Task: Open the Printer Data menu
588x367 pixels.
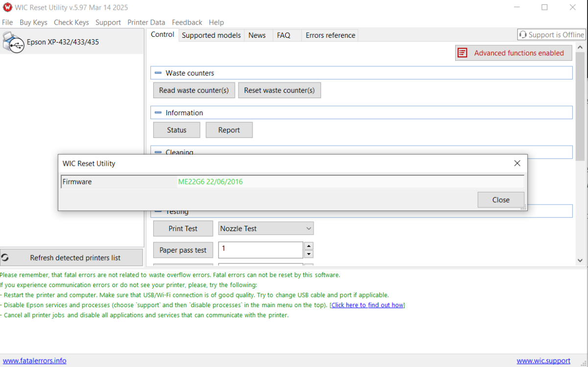Action: tap(146, 23)
